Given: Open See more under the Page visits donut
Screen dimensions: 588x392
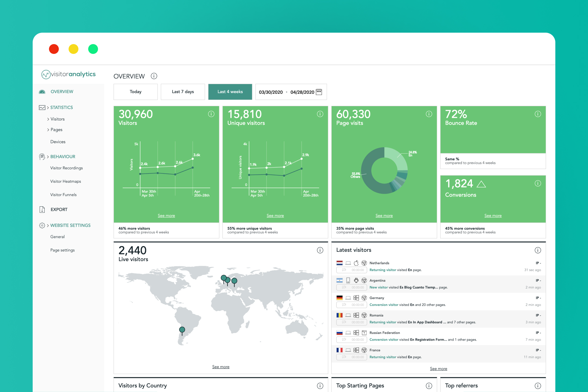Looking at the screenshot, I should (x=384, y=215).
